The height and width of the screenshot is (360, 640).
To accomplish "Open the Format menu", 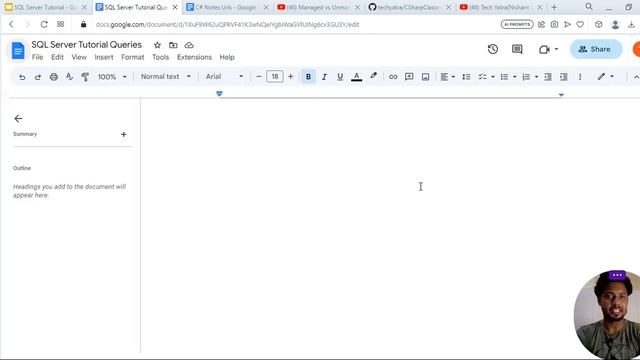I will tap(133, 57).
